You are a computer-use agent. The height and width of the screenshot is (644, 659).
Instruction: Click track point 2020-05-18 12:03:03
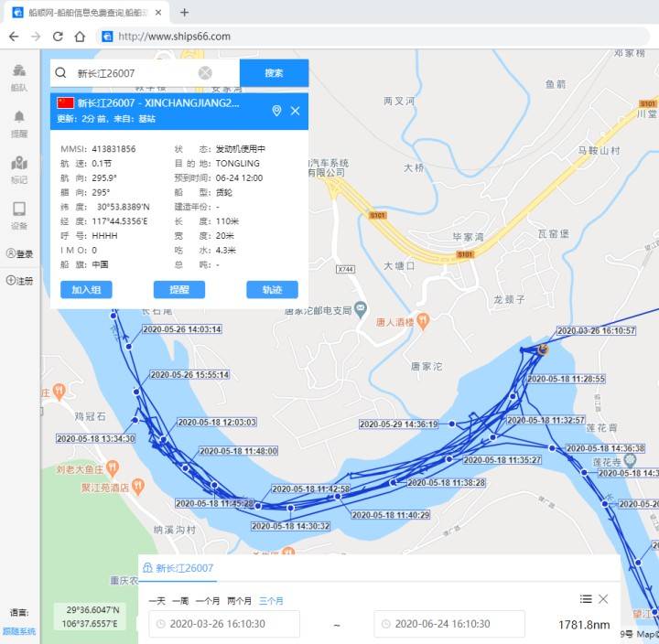(x=164, y=439)
